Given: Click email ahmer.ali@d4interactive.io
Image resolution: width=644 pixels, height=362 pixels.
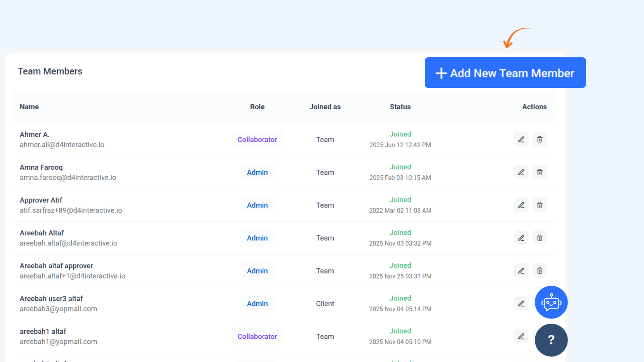Looking at the screenshot, I should coord(62,145).
